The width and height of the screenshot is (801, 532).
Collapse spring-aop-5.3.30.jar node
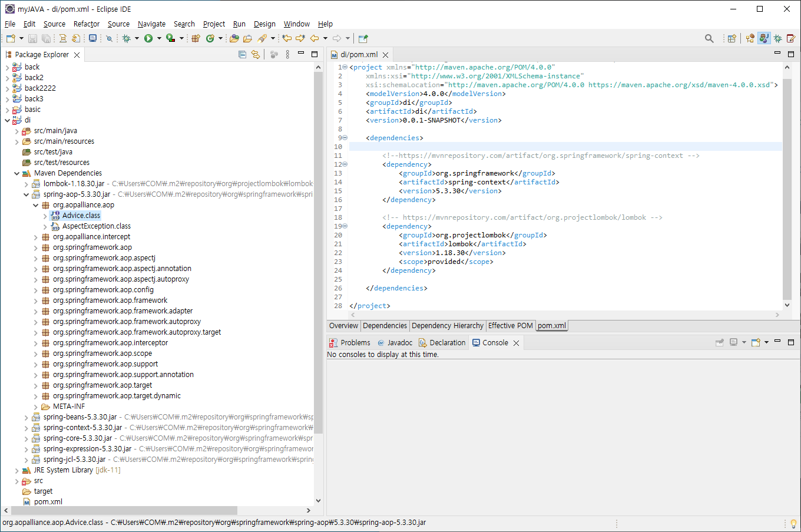click(x=26, y=194)
